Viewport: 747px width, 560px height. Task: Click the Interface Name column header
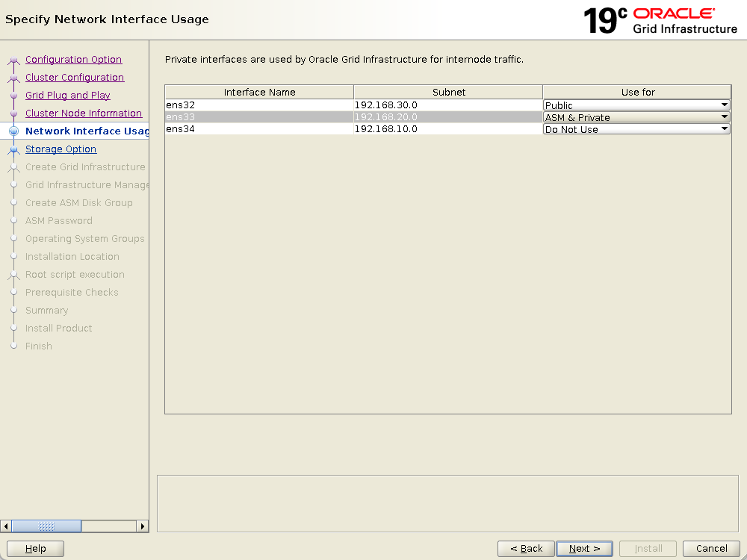pos(259,92)
